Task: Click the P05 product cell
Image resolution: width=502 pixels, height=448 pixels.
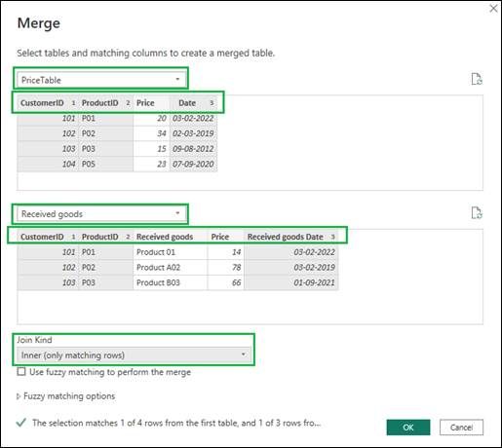Action: pyautogui.click(x=105, y=164)
